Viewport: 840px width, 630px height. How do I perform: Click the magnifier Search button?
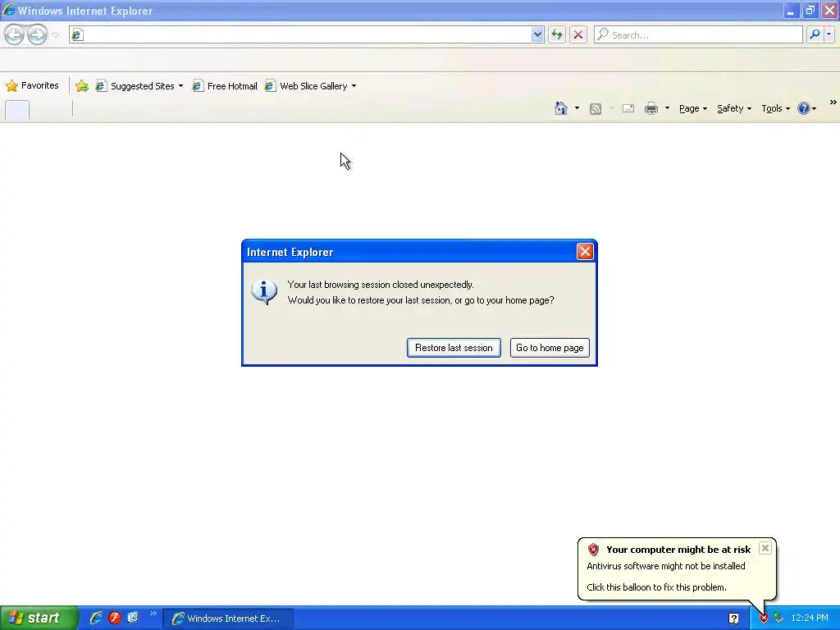[815, 34]
